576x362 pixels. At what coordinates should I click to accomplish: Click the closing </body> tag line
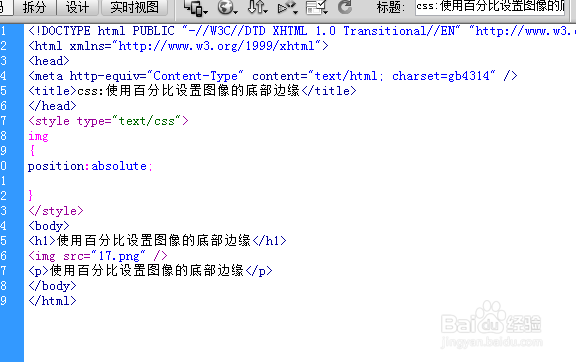[x=52, y=286]
